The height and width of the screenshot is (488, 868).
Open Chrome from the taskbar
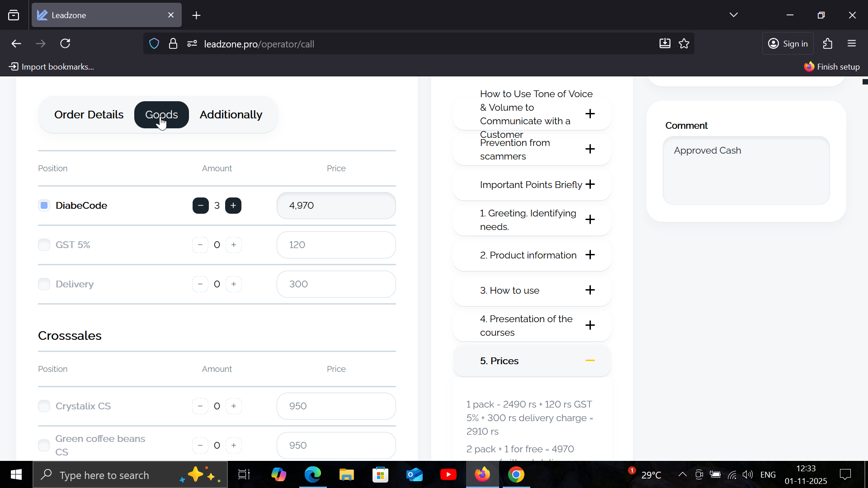516,475
